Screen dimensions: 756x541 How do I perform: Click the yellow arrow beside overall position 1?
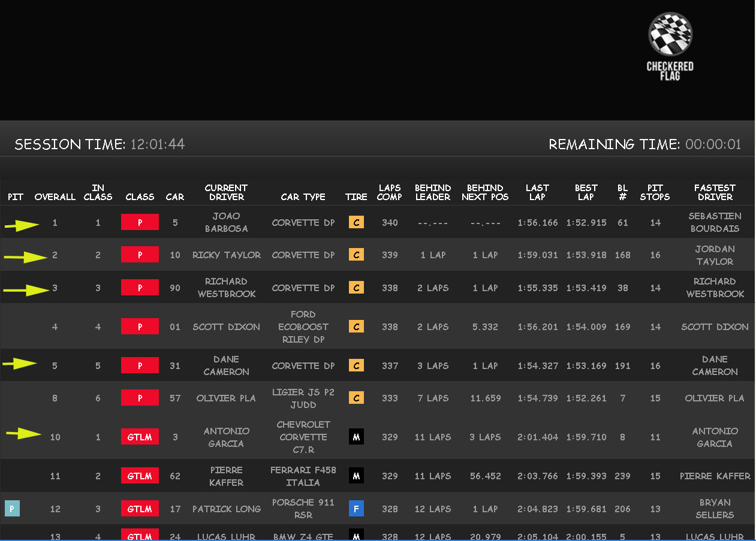(x=22, y=225)
